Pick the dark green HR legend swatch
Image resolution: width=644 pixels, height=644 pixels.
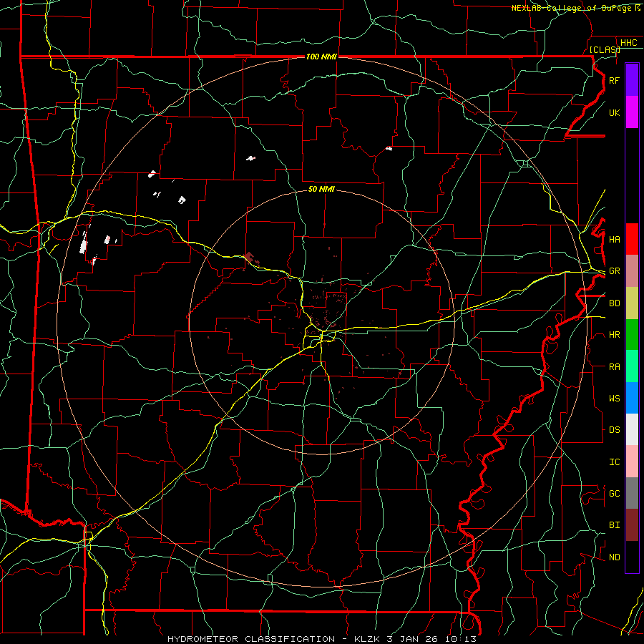(632, 334)
